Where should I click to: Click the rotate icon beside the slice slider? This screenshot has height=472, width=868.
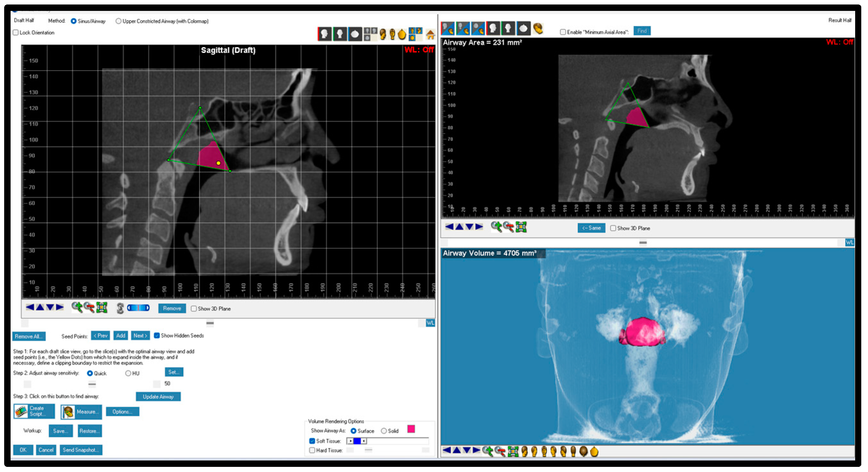pos(120,308)
